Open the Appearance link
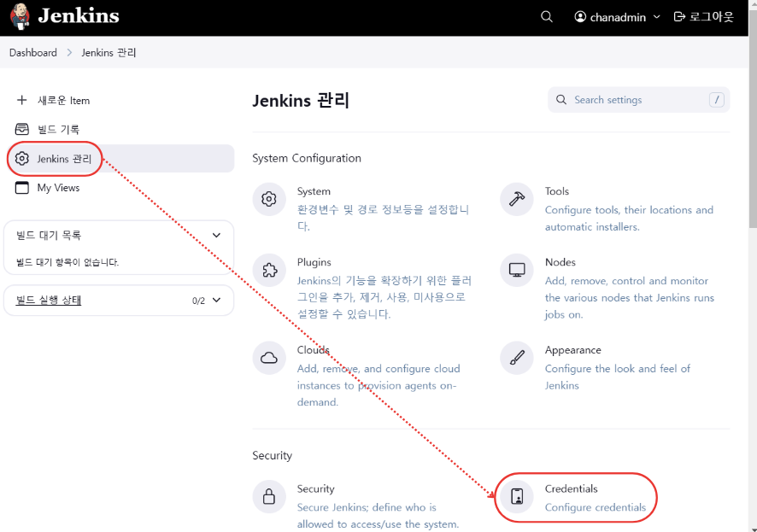 click(x=573, y=349)
